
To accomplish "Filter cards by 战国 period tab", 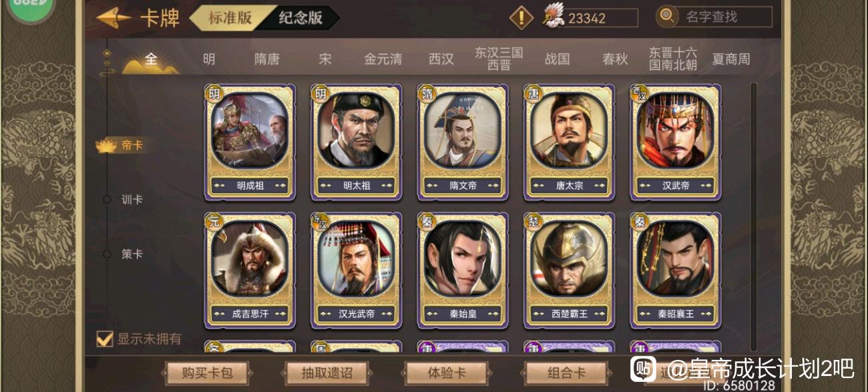I will tap(557, 59).
